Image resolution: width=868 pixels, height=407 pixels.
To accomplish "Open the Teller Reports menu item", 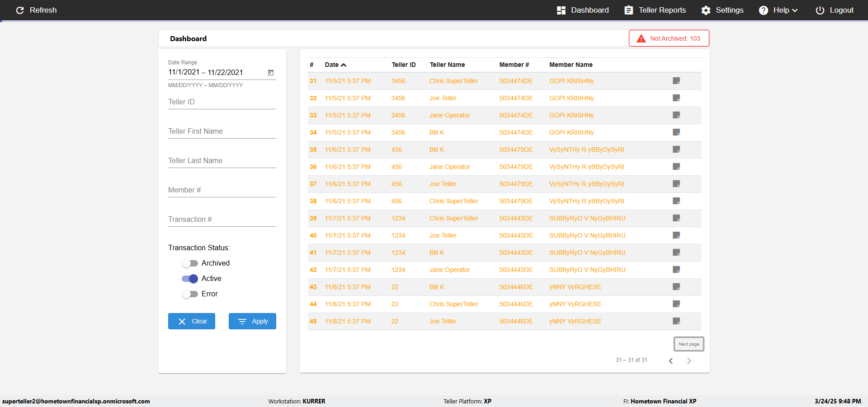I will 655,10.
